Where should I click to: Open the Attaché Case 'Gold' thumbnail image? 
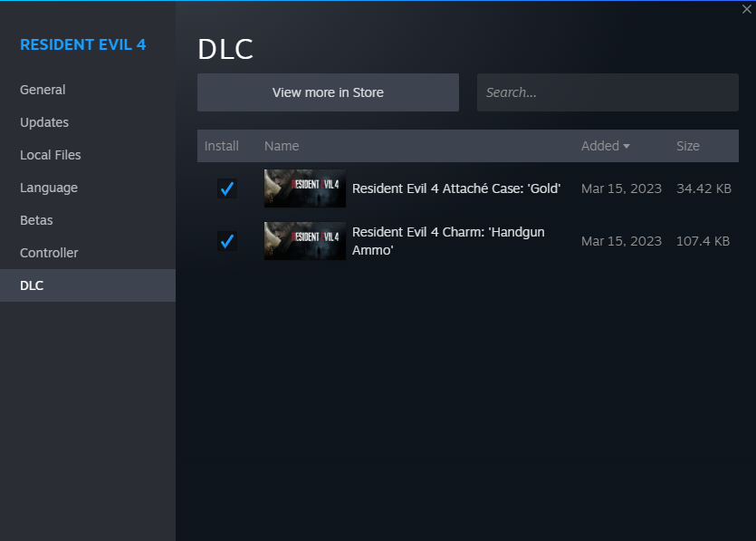pos(304,188)
